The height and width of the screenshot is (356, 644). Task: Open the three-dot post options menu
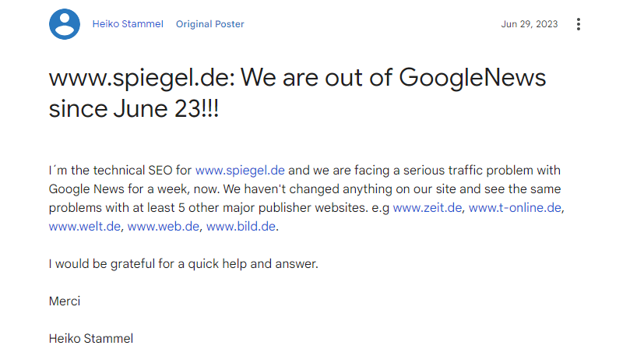click(578, 24)
